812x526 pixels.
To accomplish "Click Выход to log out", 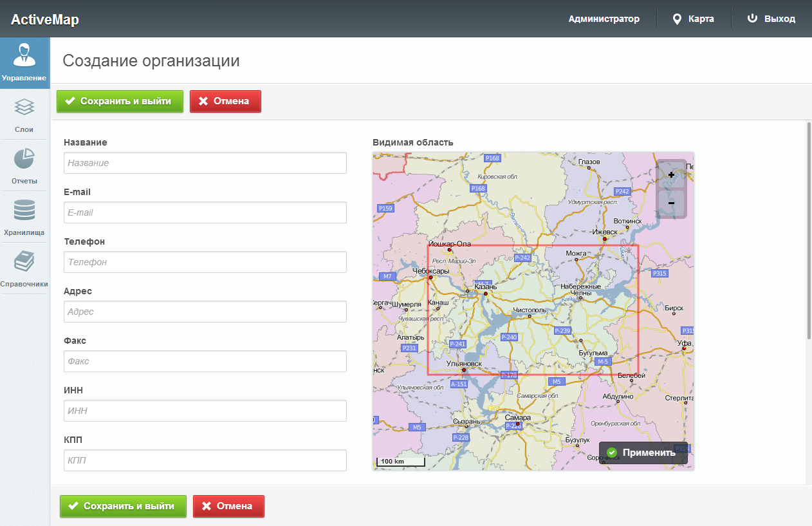I will 771,19.
